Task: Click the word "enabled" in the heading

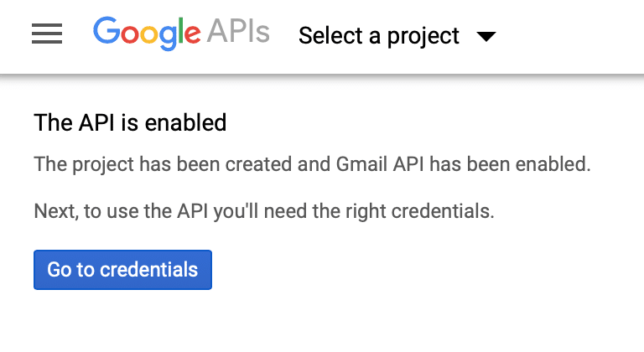Action: coord(192,123)
